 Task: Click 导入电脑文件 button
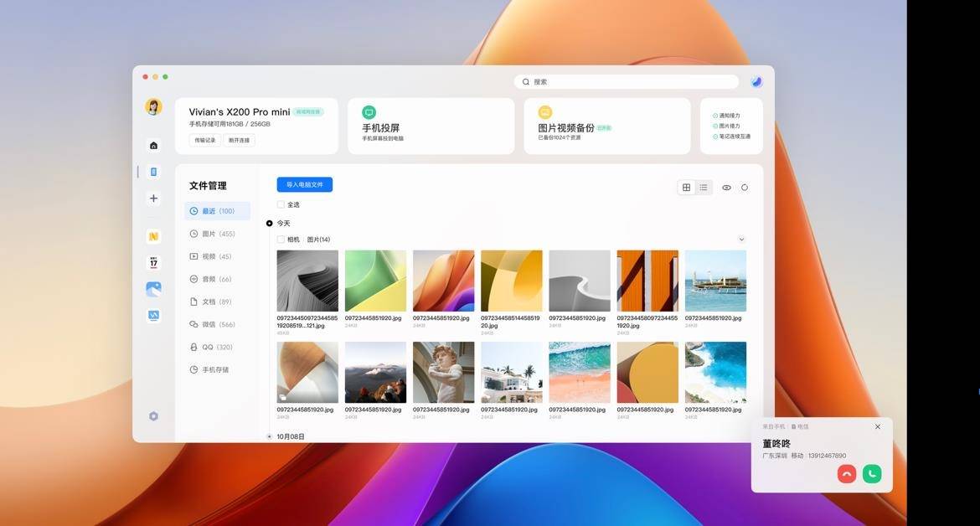pos(304,185)
